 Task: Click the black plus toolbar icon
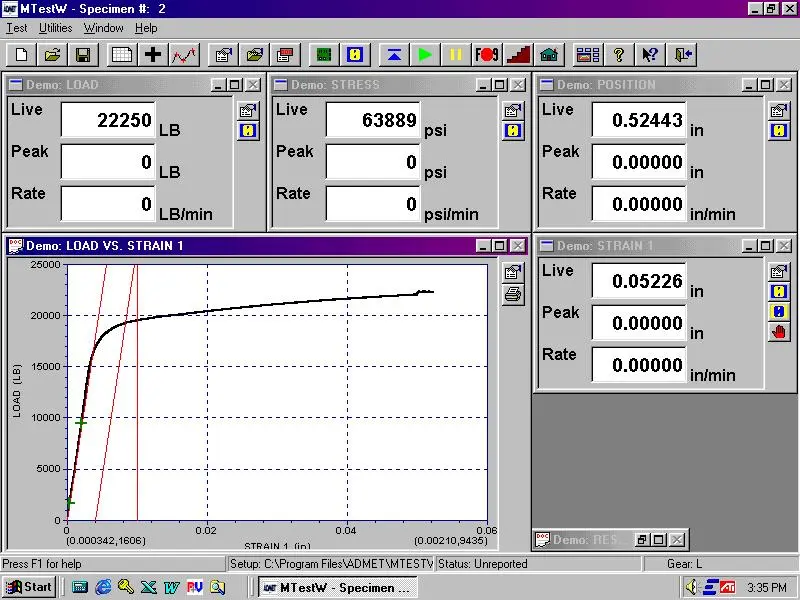(153, 54)
